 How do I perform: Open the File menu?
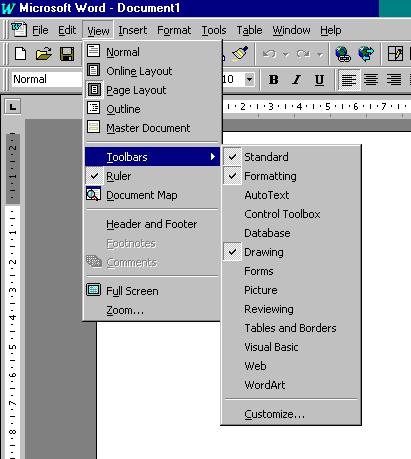pos(40,30)
